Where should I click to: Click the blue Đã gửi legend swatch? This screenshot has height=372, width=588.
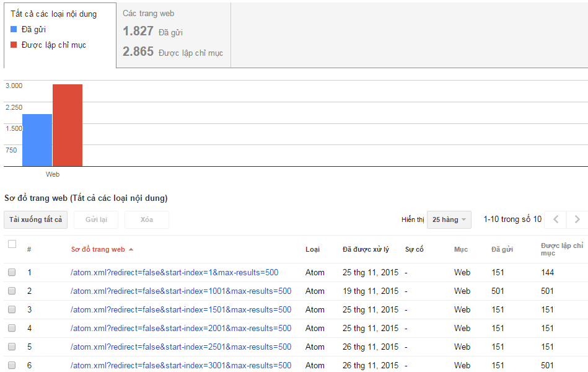(14, 29)
